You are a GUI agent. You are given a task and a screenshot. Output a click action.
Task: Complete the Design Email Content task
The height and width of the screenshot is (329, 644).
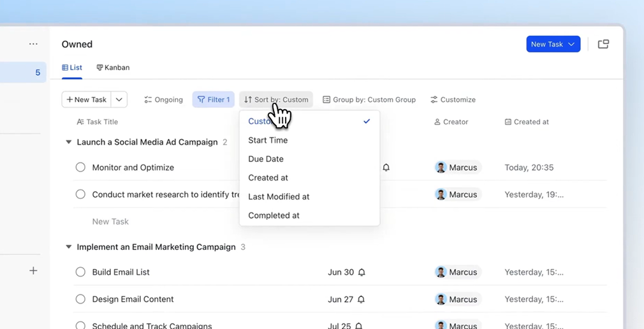80,300
